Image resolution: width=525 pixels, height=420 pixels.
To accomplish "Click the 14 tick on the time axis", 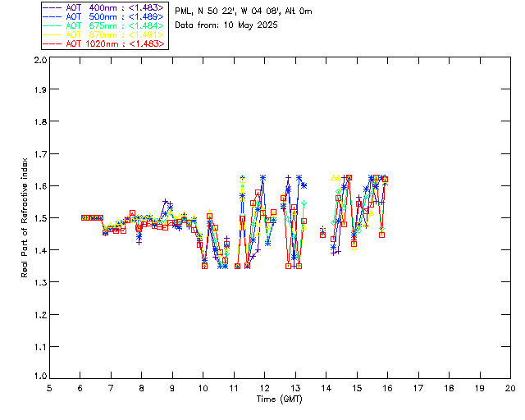I will click(326, 387).
